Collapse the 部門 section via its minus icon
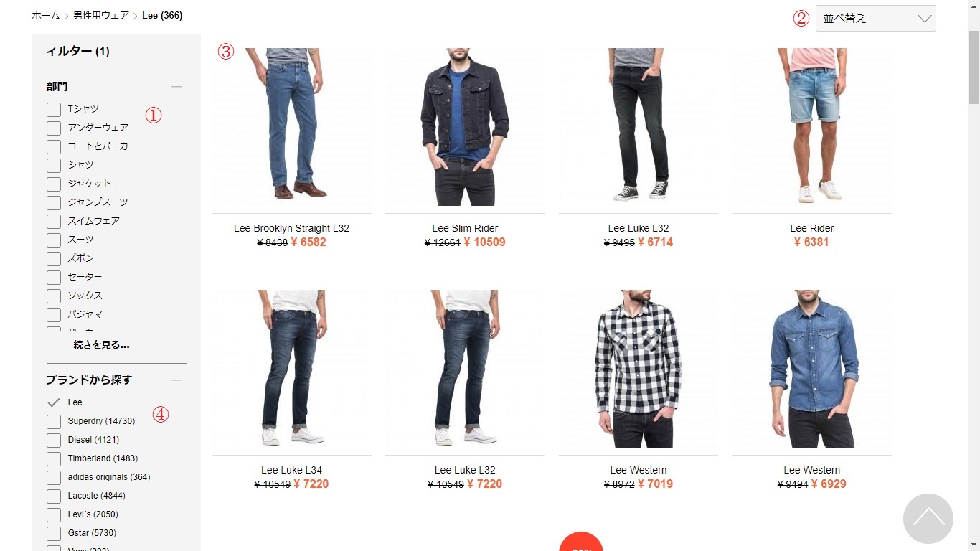The height and width of the screenshot is (551, 980). tap(177, 87)
